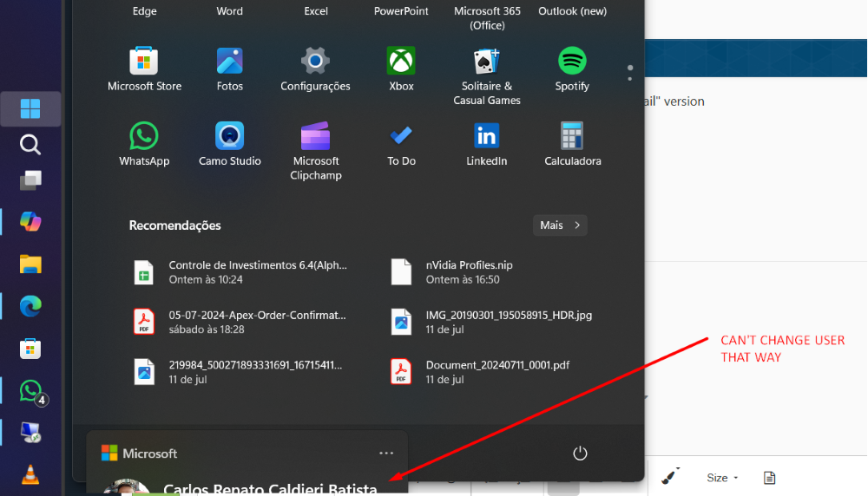The width and height of the screenshot is (868, 496).
Task: Launch Spotify from pinned apps
Action: pos(572,69)
